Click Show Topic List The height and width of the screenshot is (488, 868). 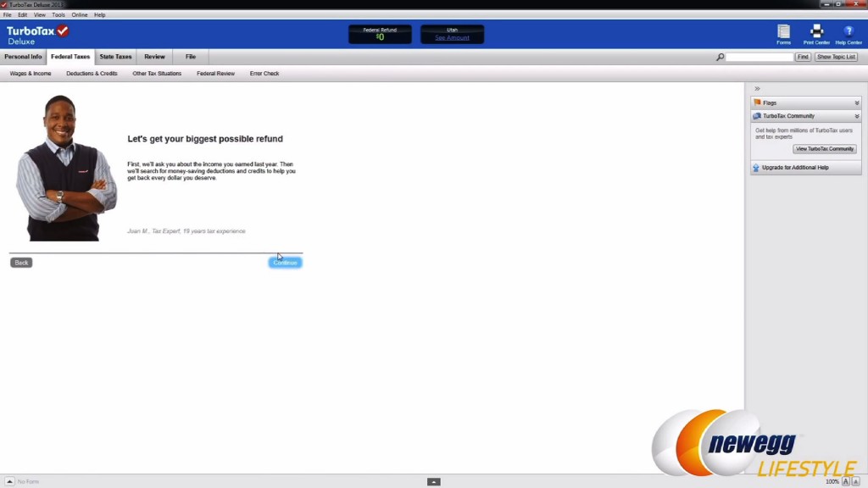point(836,57)
